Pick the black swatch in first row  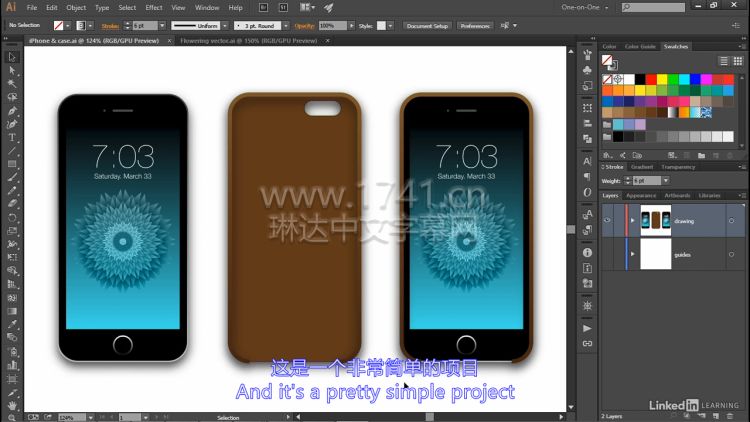click(640, 79)
